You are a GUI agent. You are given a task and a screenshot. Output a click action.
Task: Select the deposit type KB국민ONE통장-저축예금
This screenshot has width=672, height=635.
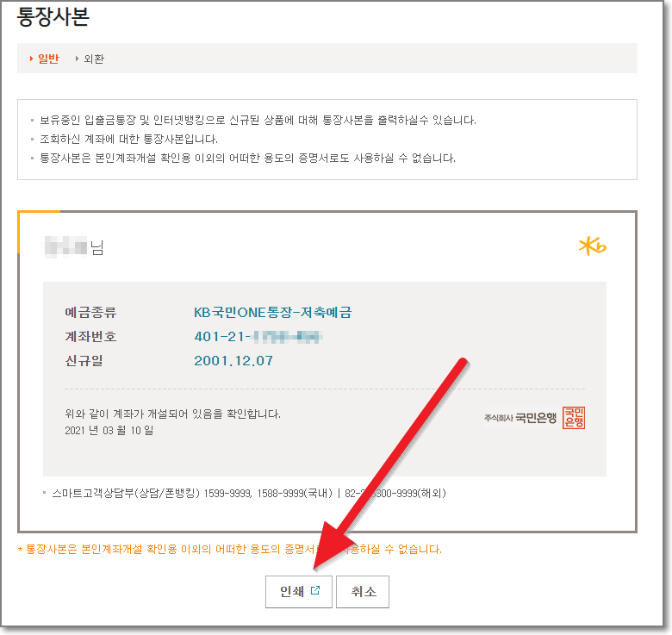pyautogui.click(x=272, y=312)
